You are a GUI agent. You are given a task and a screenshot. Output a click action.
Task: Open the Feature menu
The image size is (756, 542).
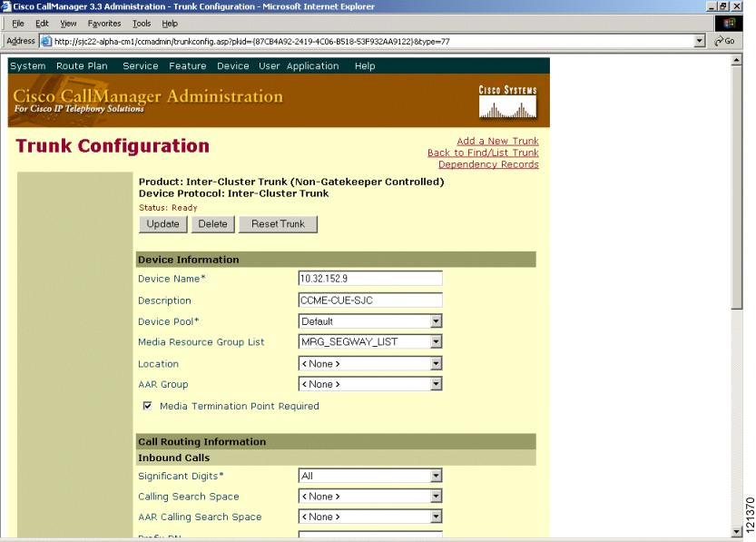pos(188,66)
